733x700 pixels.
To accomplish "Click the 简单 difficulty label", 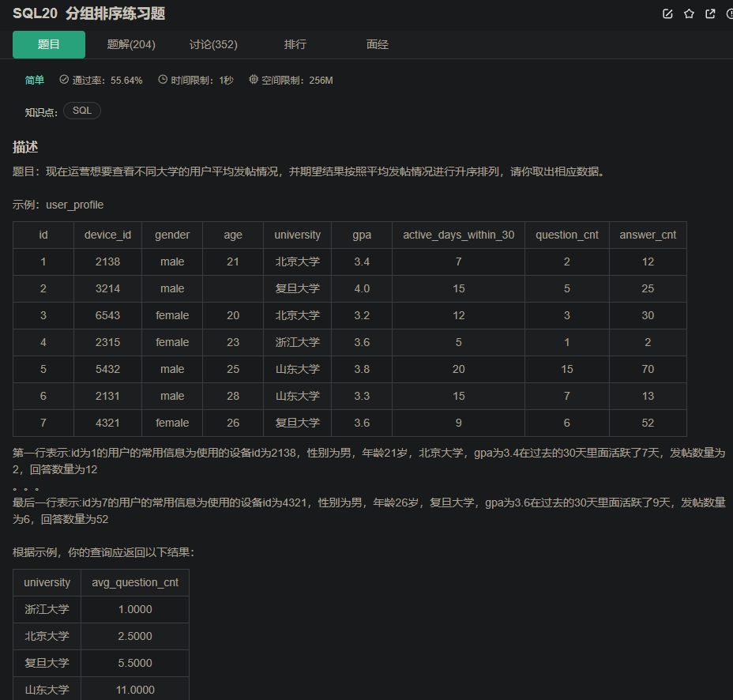I will tap(33, 79).
